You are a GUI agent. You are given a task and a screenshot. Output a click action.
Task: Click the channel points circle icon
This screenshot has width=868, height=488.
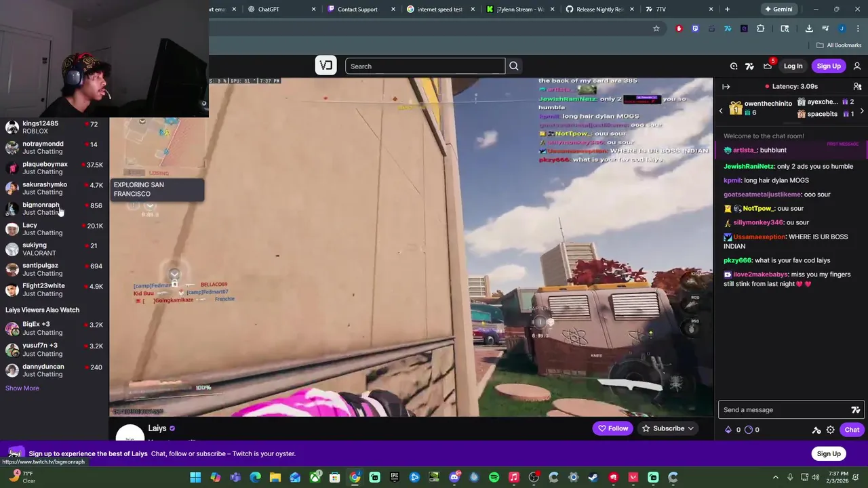[749, 430]
